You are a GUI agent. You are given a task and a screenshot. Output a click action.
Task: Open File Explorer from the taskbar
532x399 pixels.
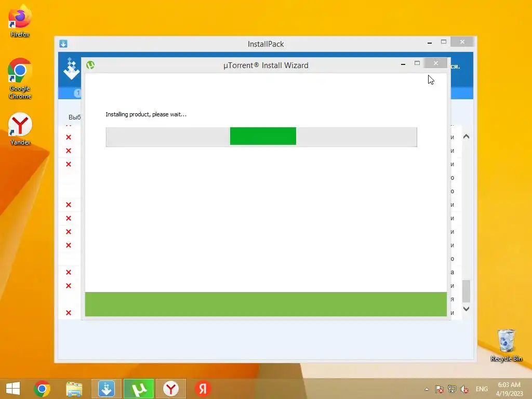coord(74,389)
